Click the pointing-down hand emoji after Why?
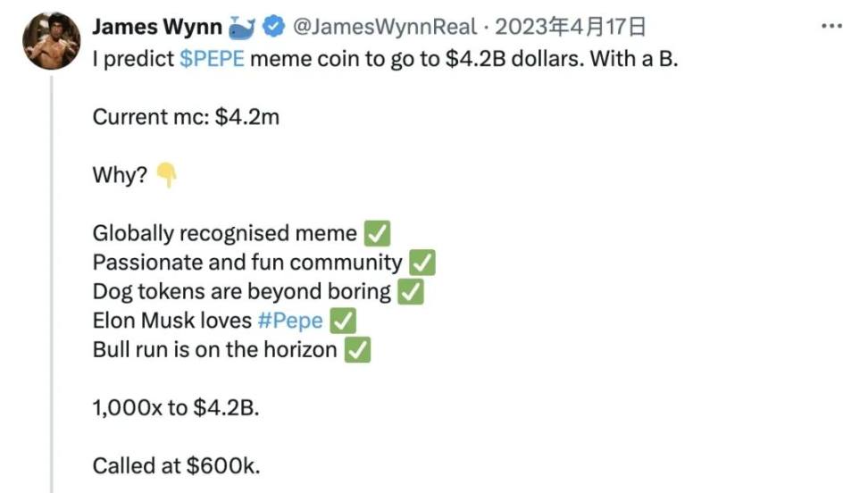 click(166, 175)
